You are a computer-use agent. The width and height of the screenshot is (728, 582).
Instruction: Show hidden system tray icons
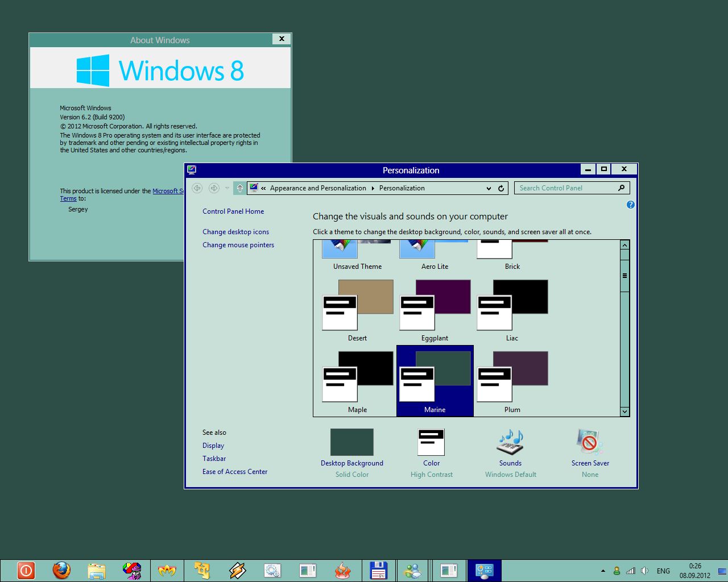click(603, 571)
